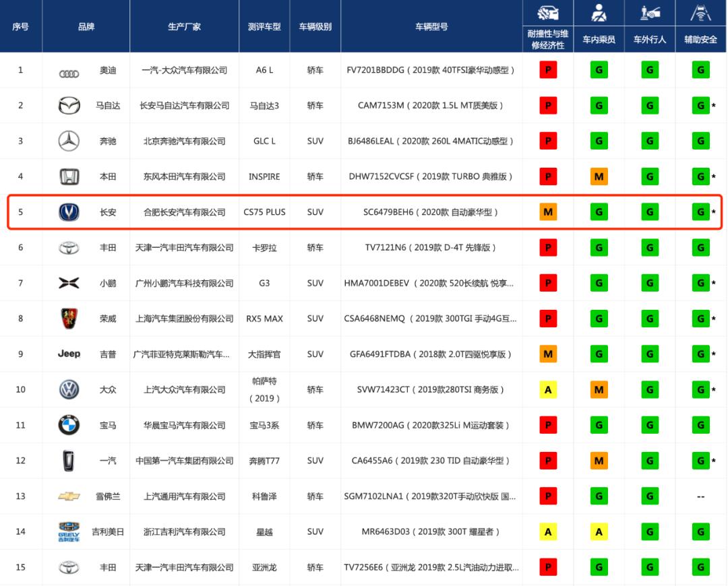Open the CS75 PLUS model link

[264, 212]
